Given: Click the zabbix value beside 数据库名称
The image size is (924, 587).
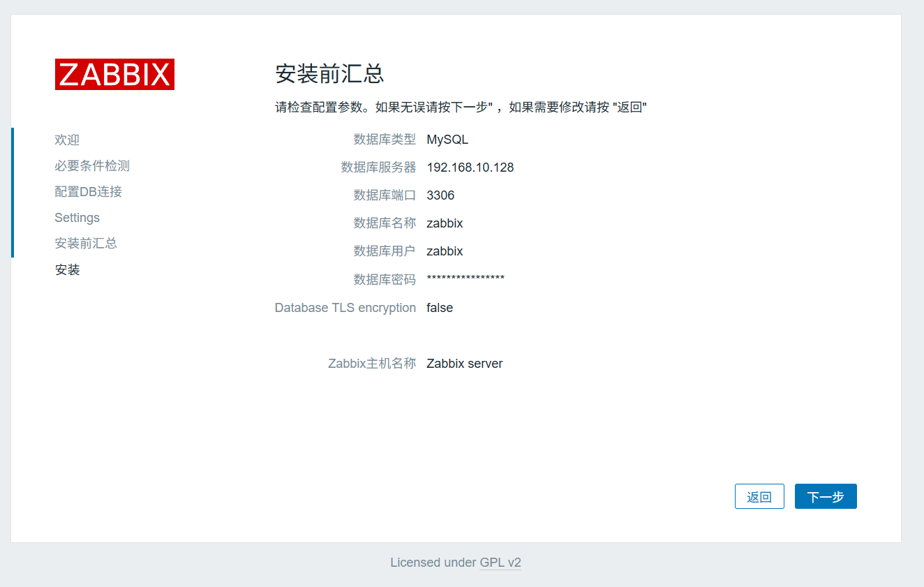Looking at the screenshot, I should (x=445, y=223).
